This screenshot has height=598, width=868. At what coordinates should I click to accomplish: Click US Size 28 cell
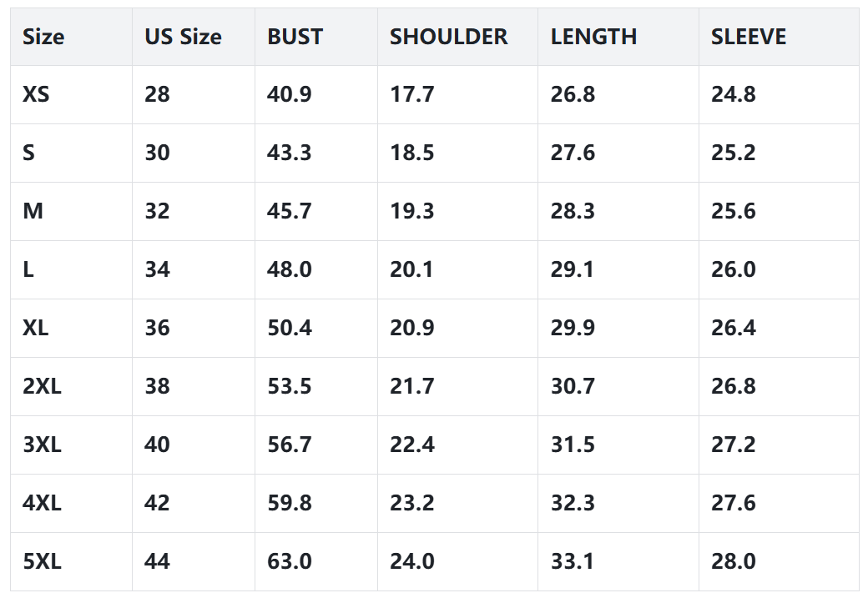coord(157,94)
